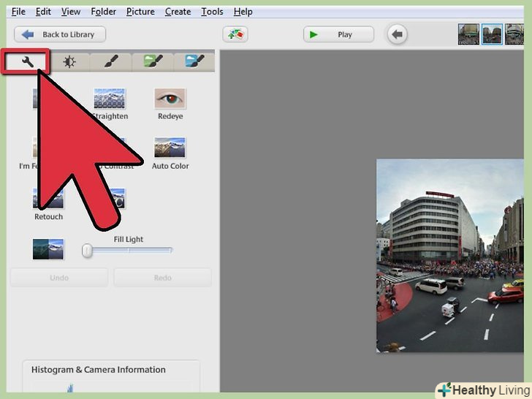This screenshot has height=399, width=532.
Task: Select the green brush effects tab
Action: point(153,62)
